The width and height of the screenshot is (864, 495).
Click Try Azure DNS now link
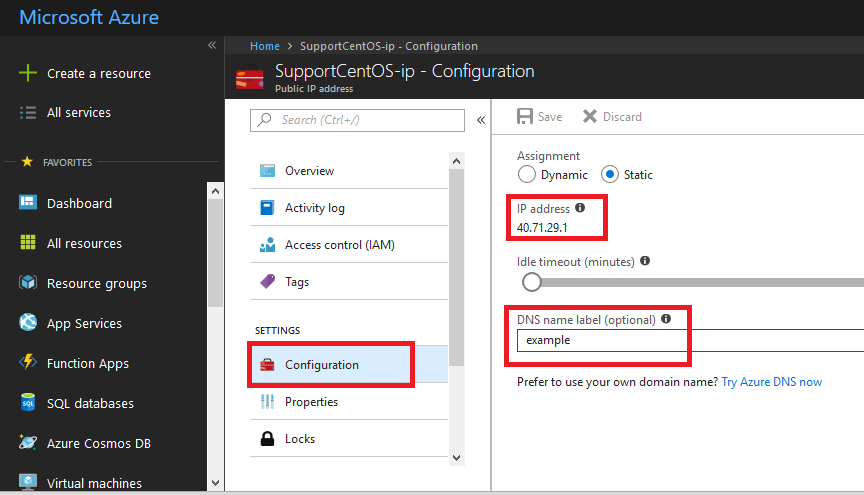click(771, 381)
